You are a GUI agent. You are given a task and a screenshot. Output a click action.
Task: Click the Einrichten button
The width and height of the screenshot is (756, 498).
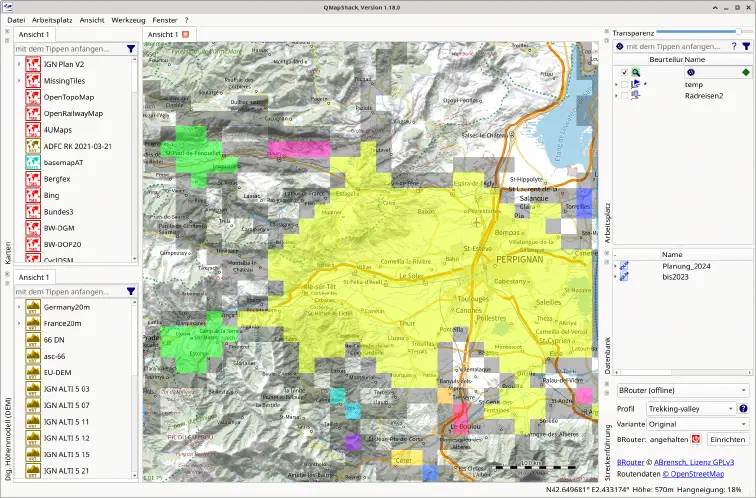pyautogui.click(x=728, y=439)
